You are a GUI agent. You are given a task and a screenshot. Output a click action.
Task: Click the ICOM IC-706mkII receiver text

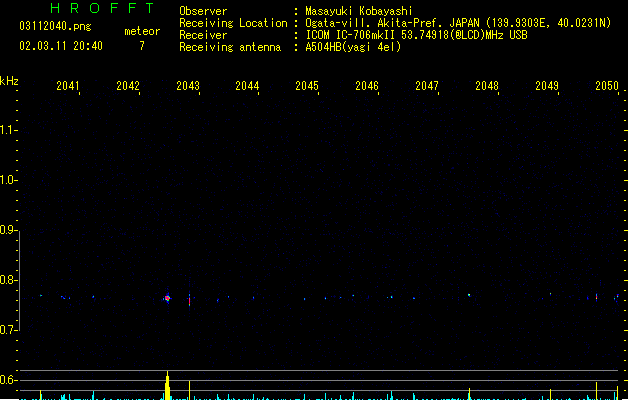[416, 35]
